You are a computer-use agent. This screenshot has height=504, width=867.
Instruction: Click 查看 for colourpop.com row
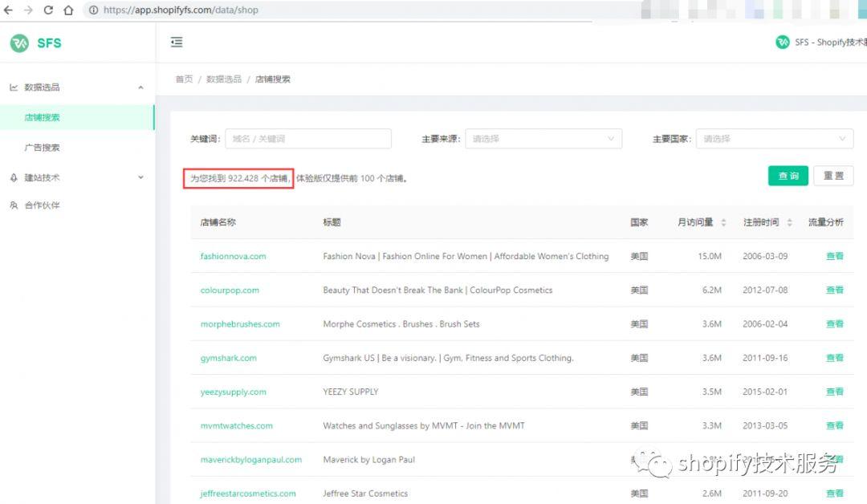pos(834,291)
